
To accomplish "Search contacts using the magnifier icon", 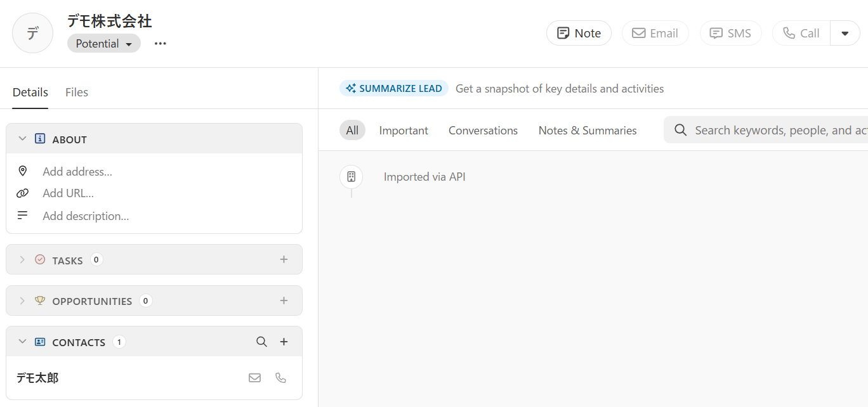I will click(261, 342).
